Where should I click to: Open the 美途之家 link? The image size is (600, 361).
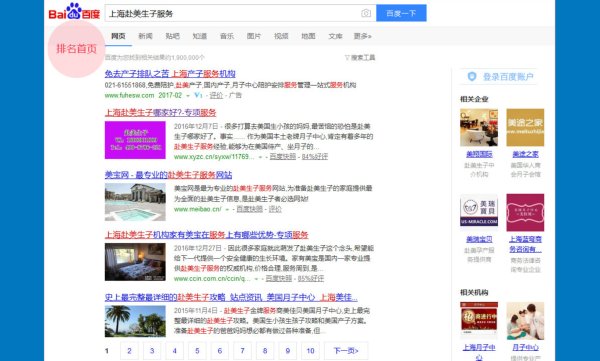[x=525, y=154]
